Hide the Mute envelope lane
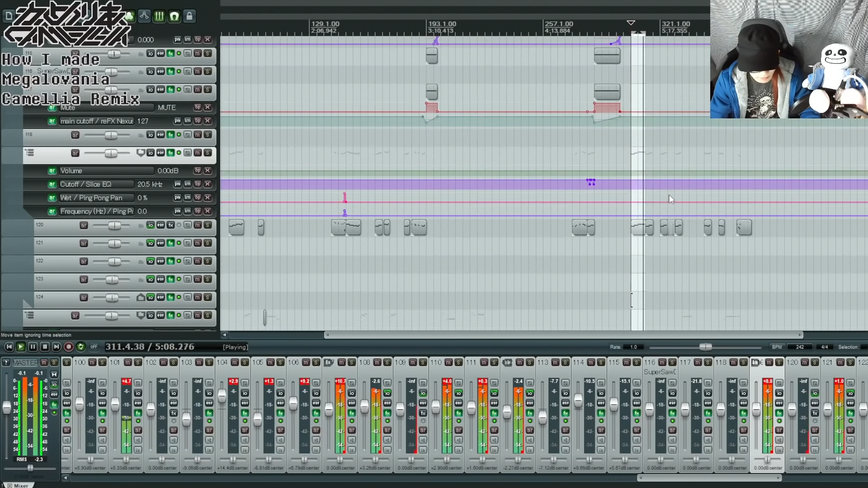Image resolution: width=868 pixels, height=488 pixels. [x=208, y=108]
